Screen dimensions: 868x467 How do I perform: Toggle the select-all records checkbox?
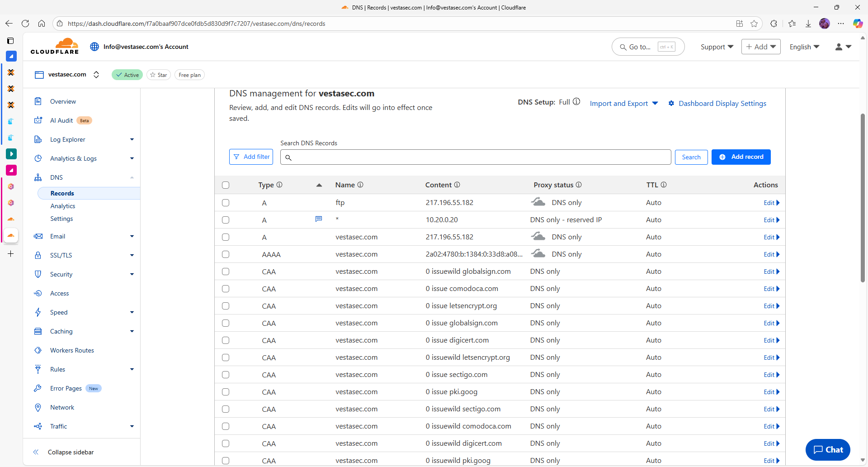(226, 185)
